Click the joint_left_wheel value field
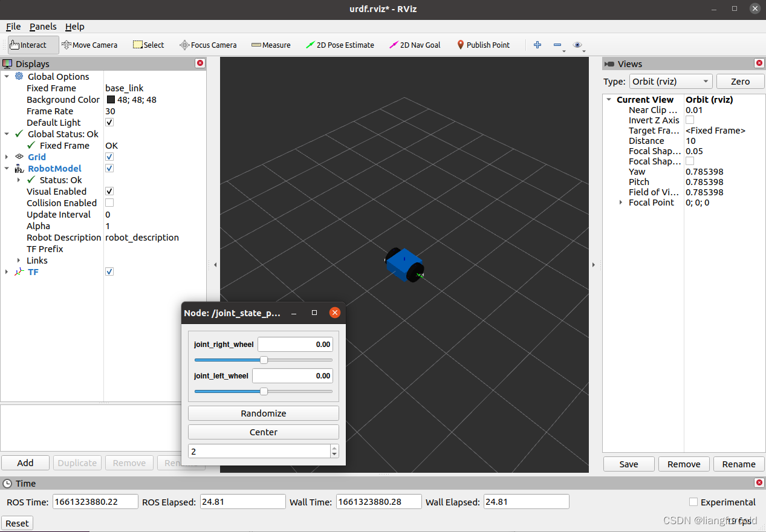Screen dimensions: 766x532 click(x=293, y=375)
